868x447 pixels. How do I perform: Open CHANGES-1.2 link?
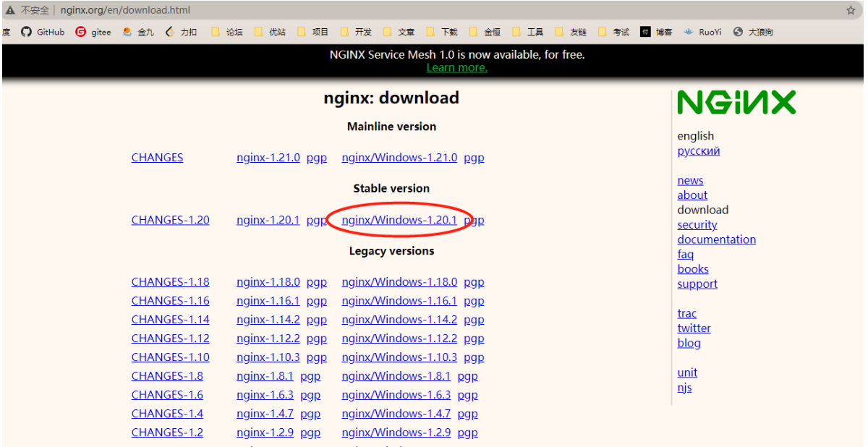point(167,433)
